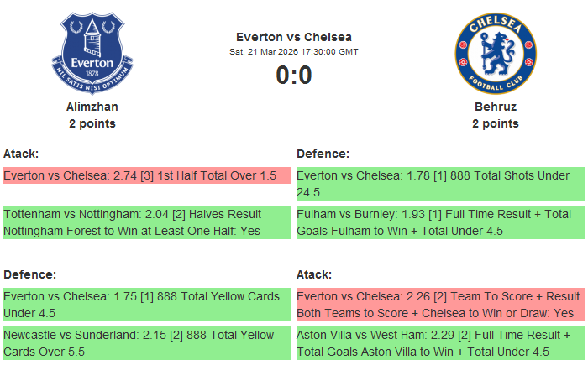Screen dimensions: 588x386
Task: Click the Everton club crest
Action: click(x=92, y=53)
